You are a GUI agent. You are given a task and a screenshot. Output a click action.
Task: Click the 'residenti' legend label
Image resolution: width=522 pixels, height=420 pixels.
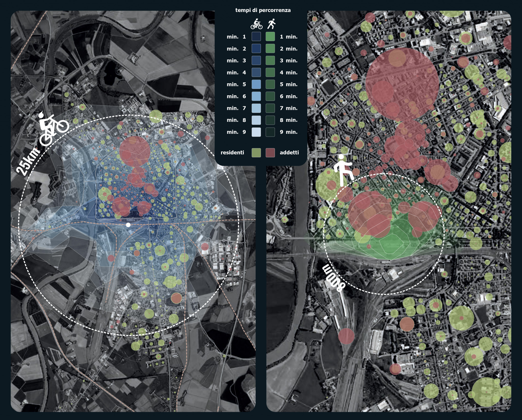click(232, 153)
